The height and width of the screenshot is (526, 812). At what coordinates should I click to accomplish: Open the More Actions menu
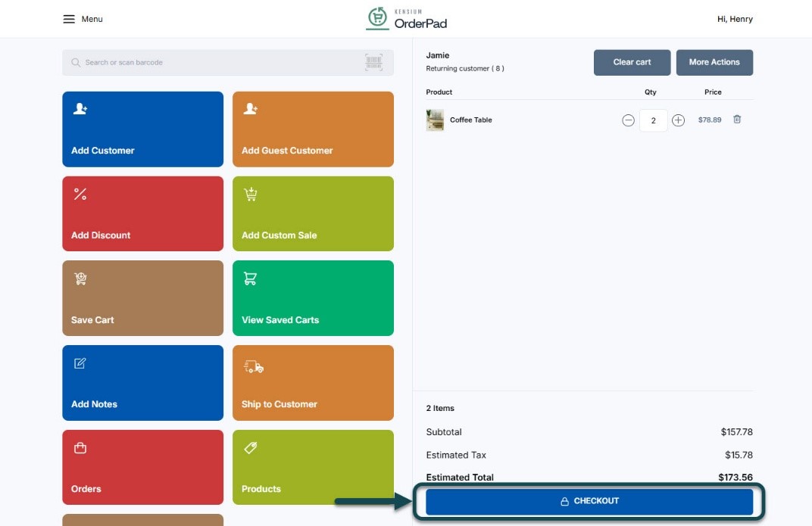714,63
